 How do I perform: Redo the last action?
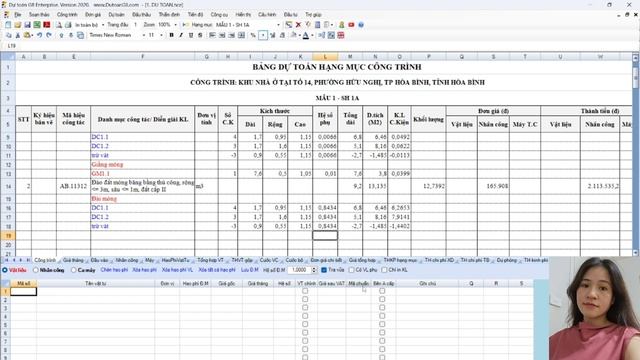[x=49, y=36]
